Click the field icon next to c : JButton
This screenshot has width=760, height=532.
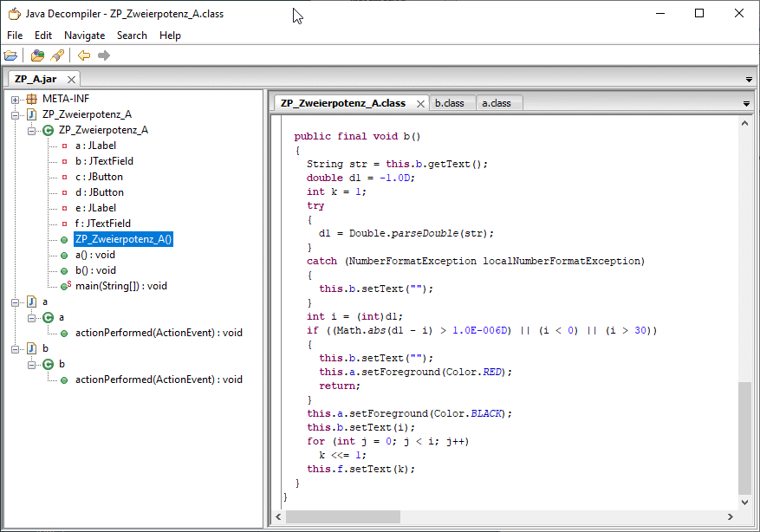tap(64, 177)
